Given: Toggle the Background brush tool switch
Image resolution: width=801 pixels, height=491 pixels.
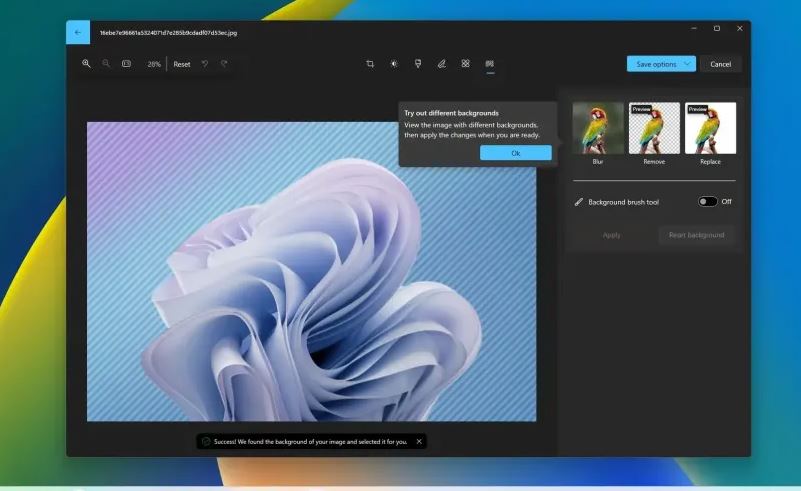Looking at the screenshot, I should [x=708, y=202].
